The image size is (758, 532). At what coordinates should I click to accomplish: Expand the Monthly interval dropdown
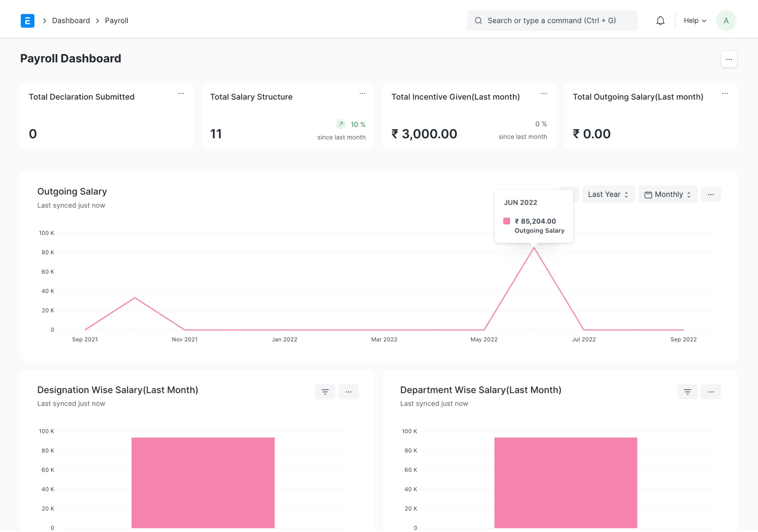pyautogui.click(x=667, y=195)
